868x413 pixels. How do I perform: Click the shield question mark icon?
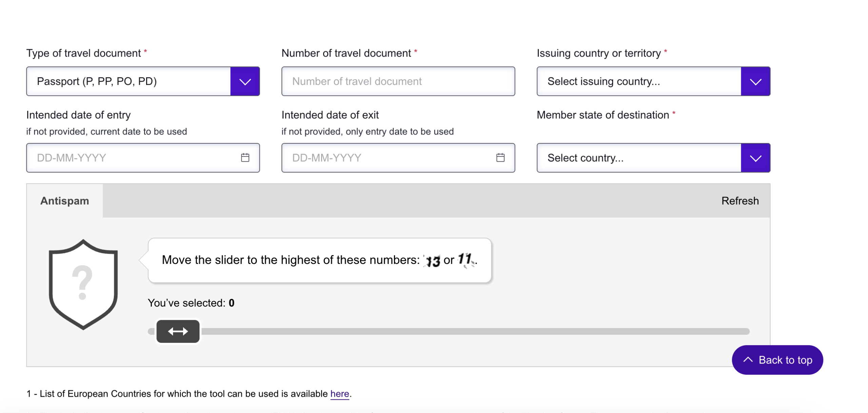coord(83,284)
